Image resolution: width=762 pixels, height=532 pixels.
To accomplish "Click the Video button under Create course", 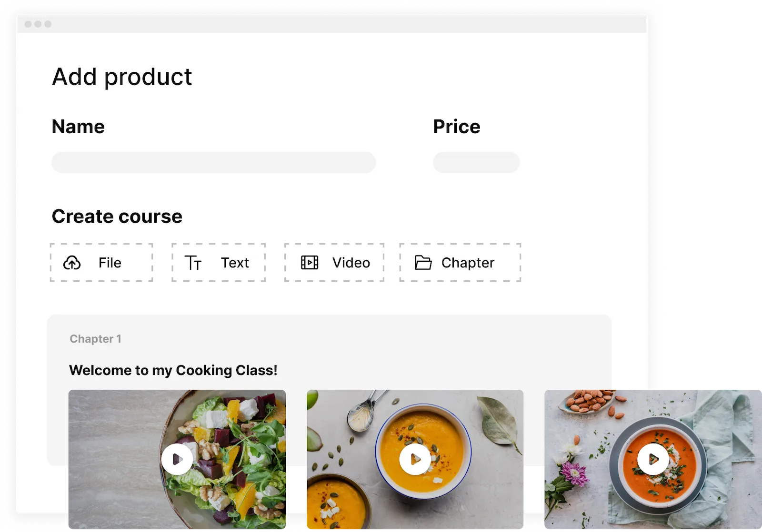I will click(334, 262).
